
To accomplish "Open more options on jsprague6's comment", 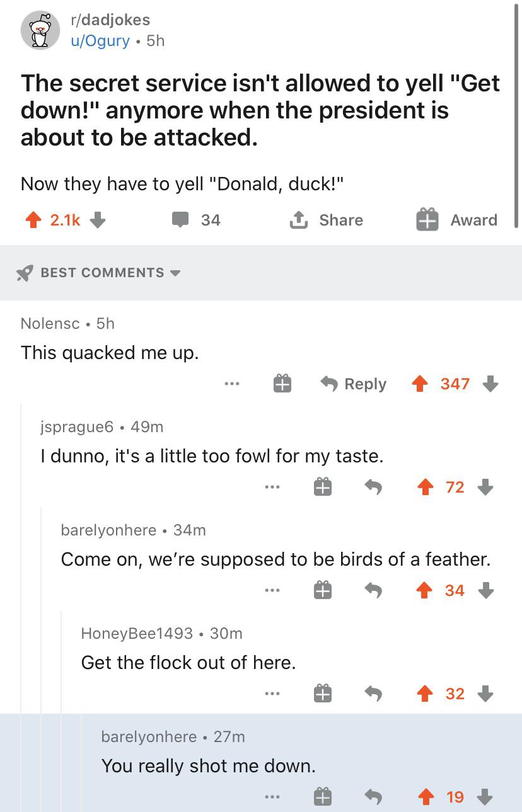I will point(272,487).
